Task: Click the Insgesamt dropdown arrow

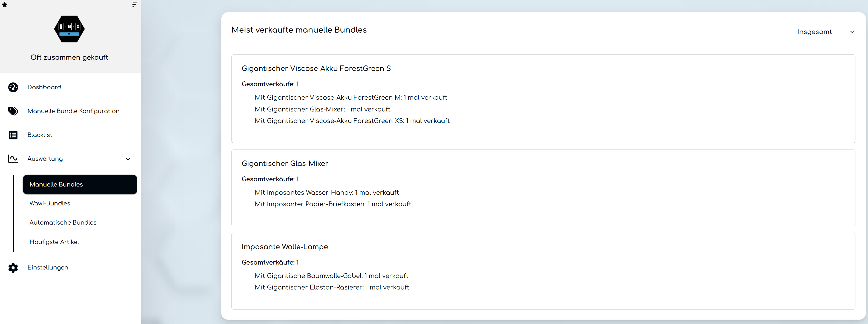Action: [852, 32]
